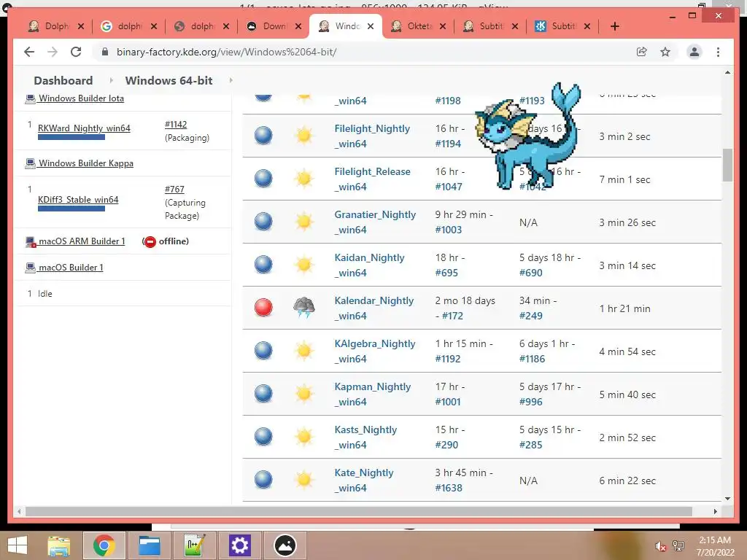Reload the page with the refresh icon
The width and height of the screenshot is (747, 560).
[x=76, y=52]
